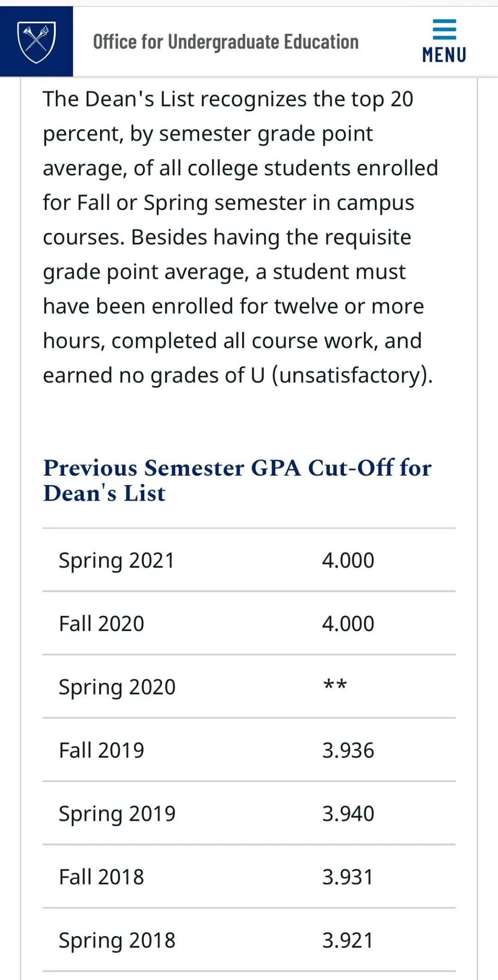Select the Fall 2020 row label
Viewport: 498px width, 980px height.
click(x=101, y=623)
